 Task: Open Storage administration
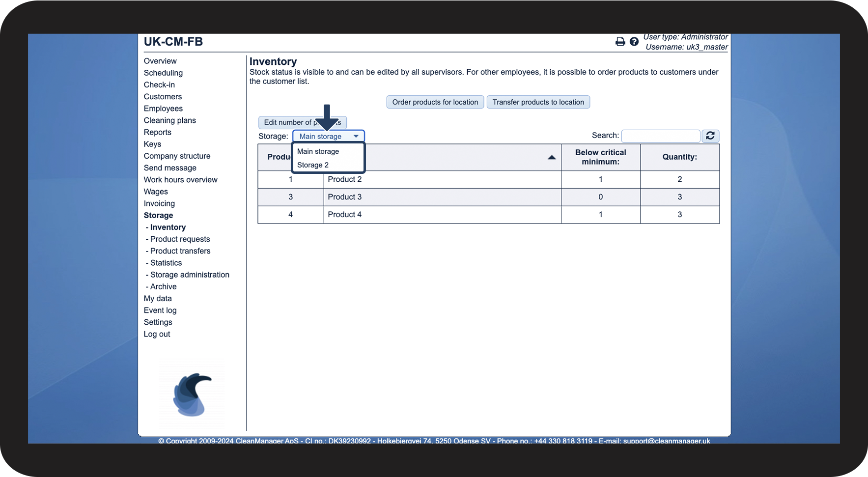coord(190,275)
